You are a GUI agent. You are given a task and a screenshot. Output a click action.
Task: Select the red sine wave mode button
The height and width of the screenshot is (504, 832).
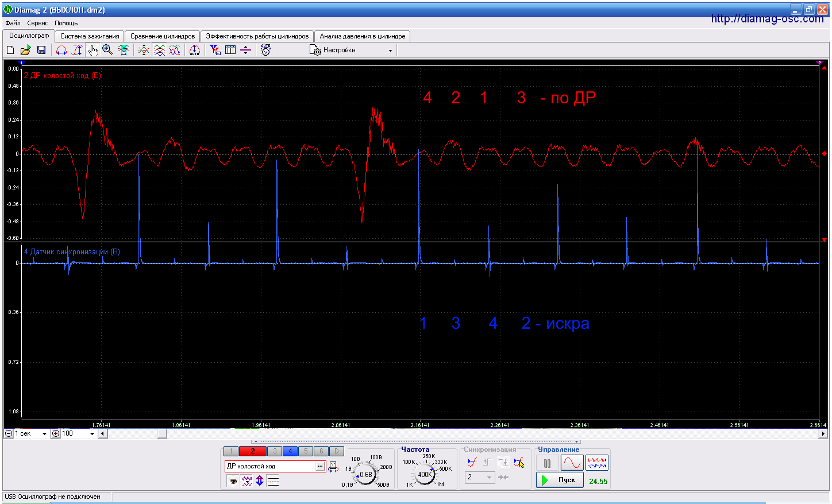pos(572,463)
